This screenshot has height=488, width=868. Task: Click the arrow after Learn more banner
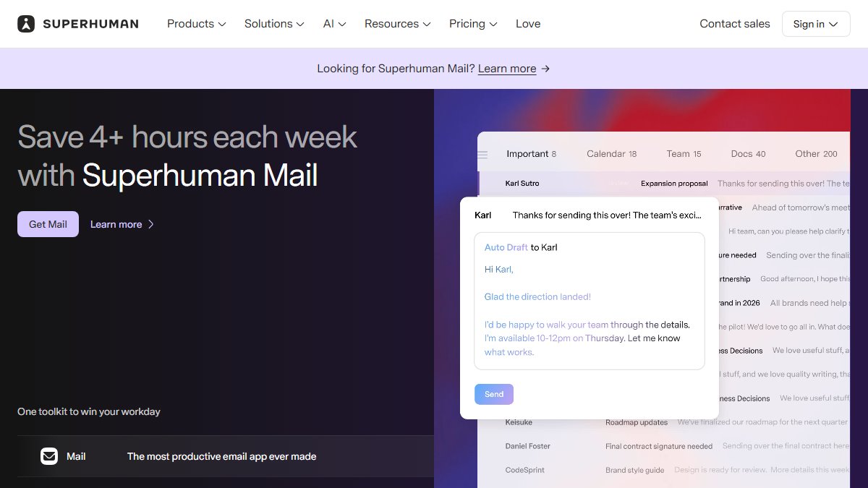[546, 69]
